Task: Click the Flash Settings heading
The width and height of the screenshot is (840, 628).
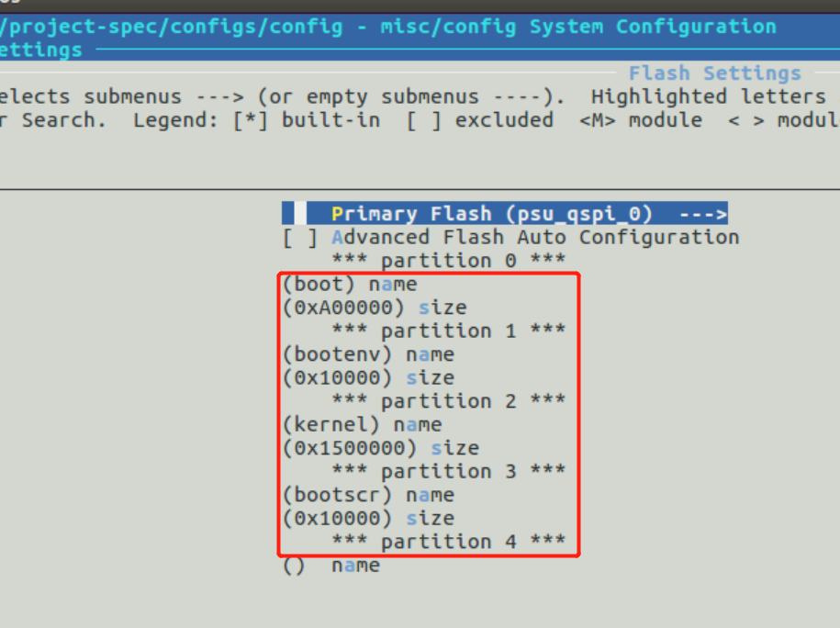Action: 714,73
